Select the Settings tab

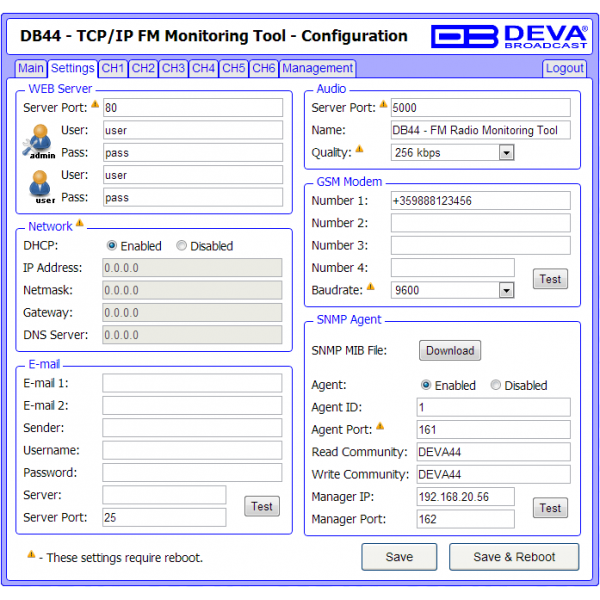point(73,68)
